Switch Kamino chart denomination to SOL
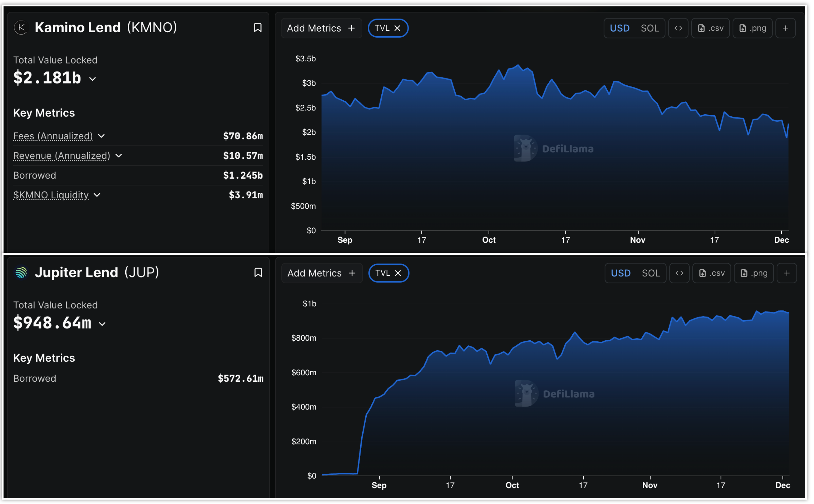The height and width of the screenshot is (504, 814). [x=650, y=28]
